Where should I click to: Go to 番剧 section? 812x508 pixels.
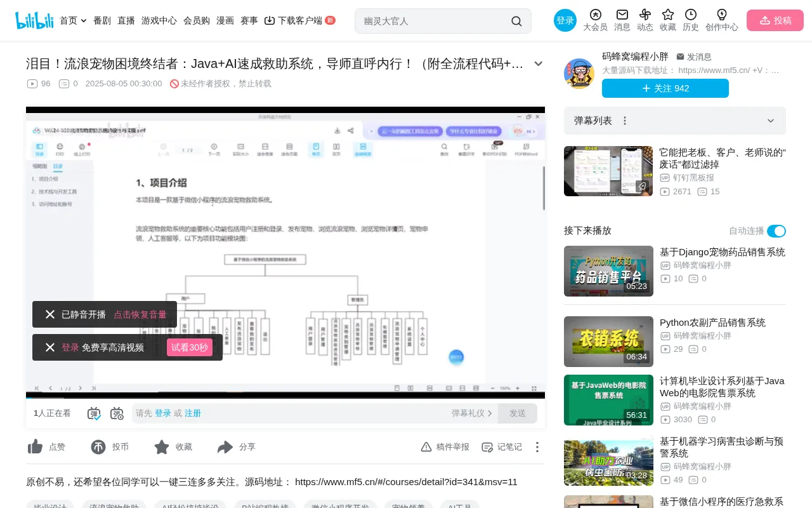[102, 20]
